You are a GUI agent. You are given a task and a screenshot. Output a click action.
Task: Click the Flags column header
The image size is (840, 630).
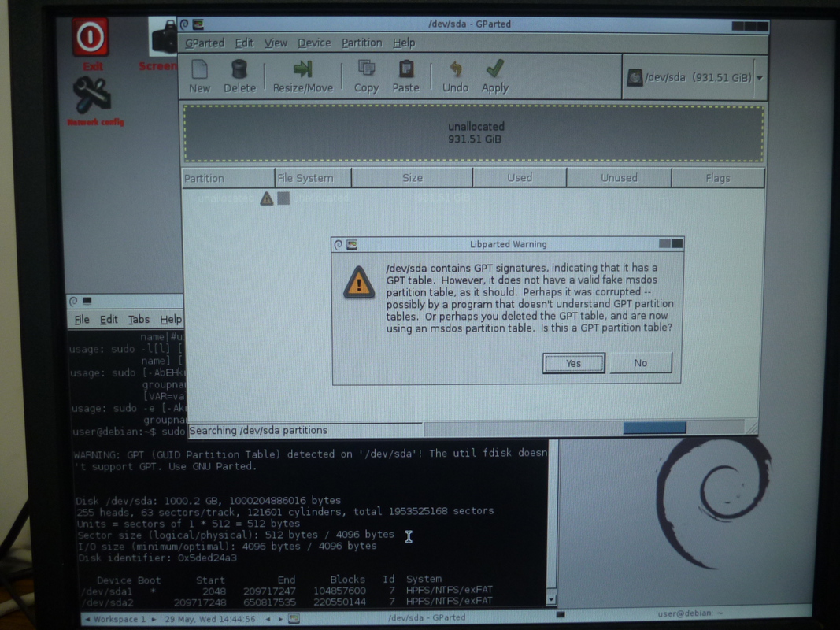tap(718, 178)
